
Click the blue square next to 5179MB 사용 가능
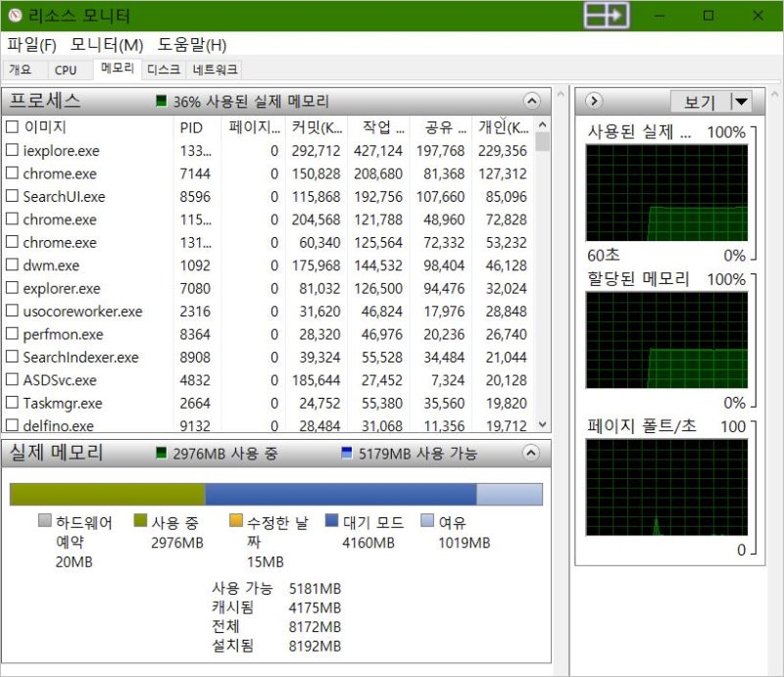tap(347, 453)
